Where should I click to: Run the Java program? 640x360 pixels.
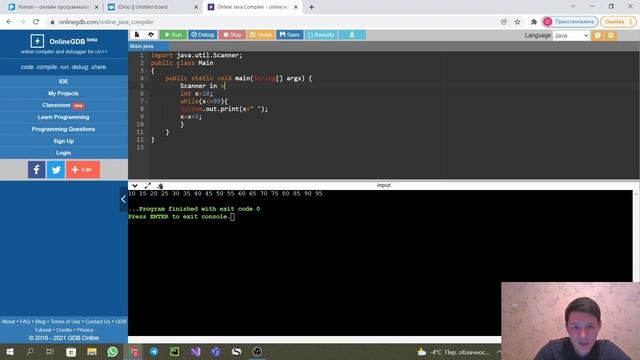(x=173, y=35)
